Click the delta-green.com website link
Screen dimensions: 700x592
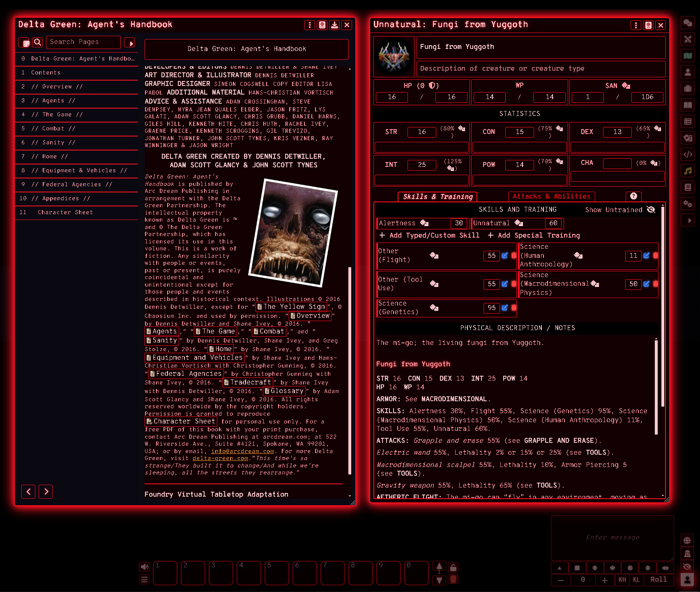click(x=220, y=458)
